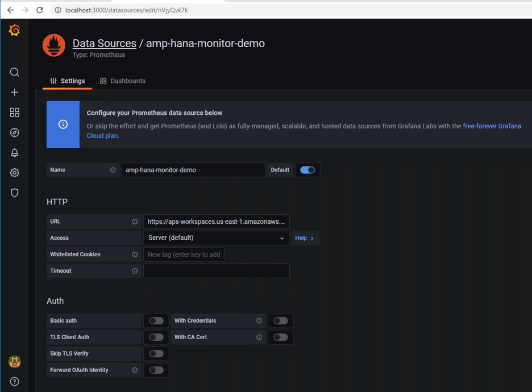Click the plus create icon
532x392 pixels.
(14, 92)
